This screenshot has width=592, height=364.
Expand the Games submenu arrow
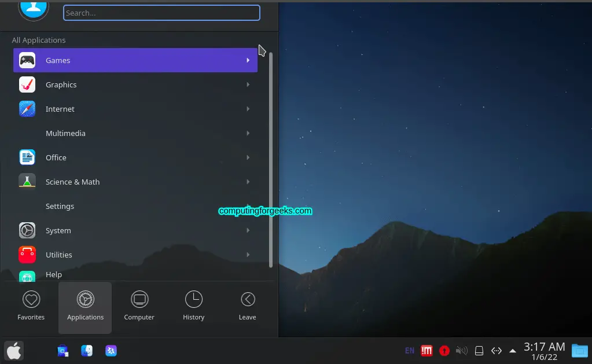(x=248, y=60)
